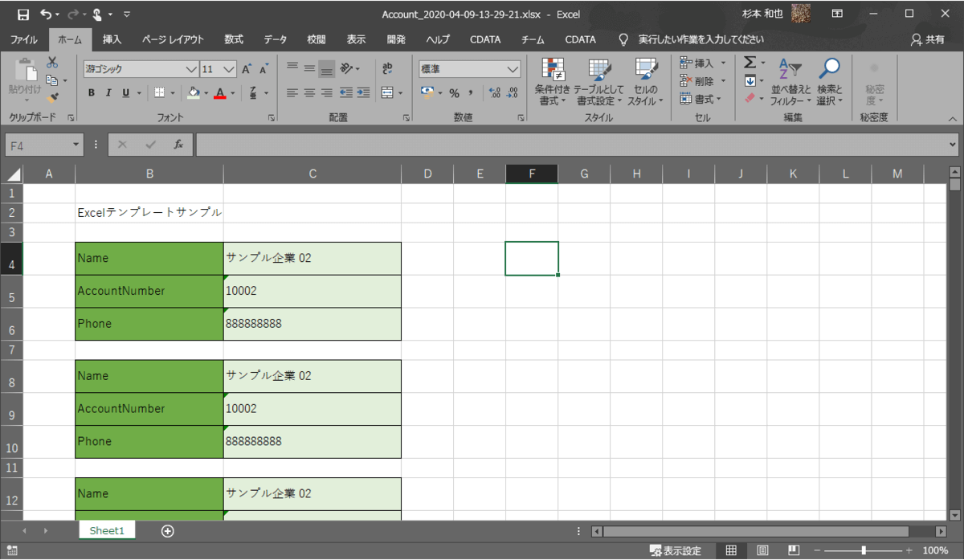Click the Clear eraser icon
The height and width of the screenshot is (560, 964).
coord(749,97)
